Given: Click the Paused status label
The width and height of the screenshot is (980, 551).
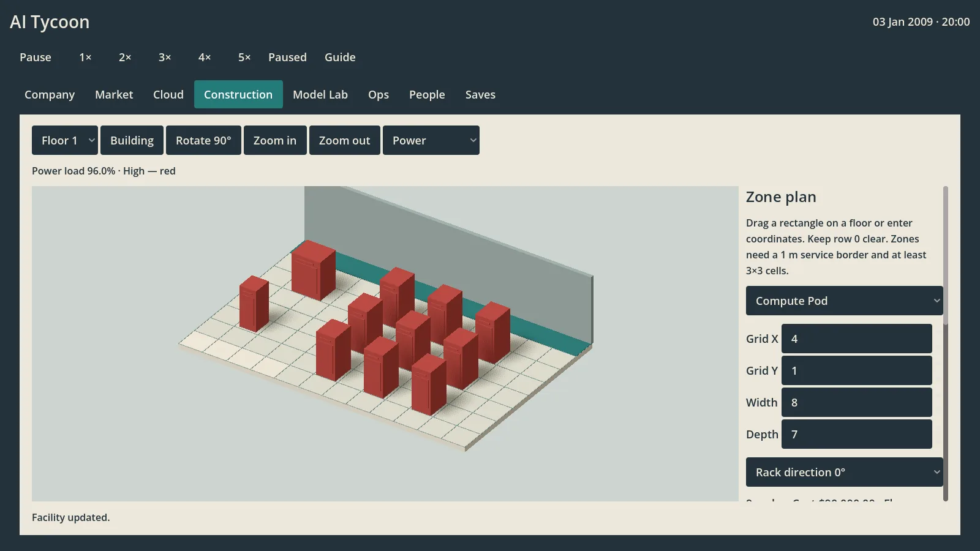Looking at the screenshot, I should click(287, 57).
